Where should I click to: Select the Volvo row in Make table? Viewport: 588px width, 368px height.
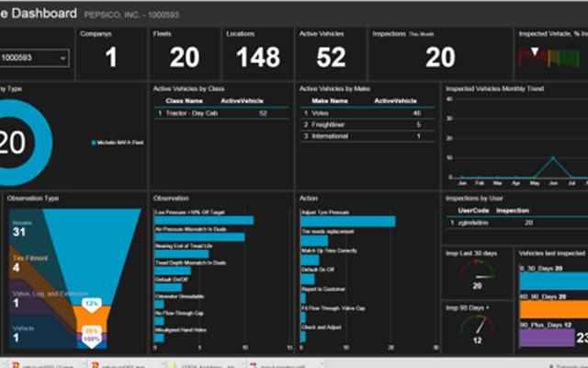367,113
